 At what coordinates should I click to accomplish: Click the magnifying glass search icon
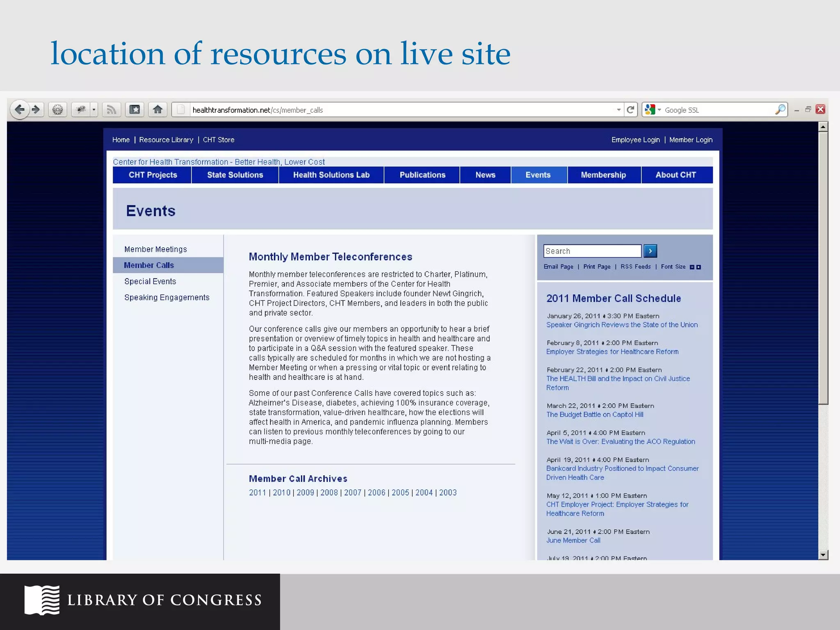coord(780,110)
